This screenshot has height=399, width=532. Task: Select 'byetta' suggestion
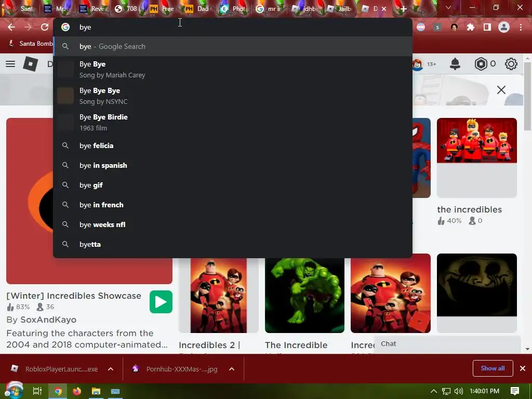[233, 244]
